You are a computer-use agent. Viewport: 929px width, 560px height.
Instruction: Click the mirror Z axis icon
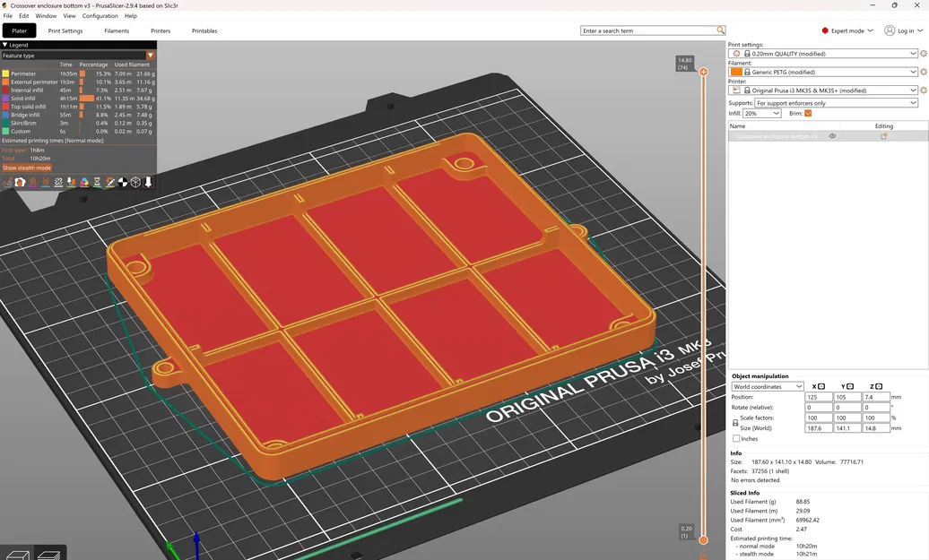click(x=879, y=386)
